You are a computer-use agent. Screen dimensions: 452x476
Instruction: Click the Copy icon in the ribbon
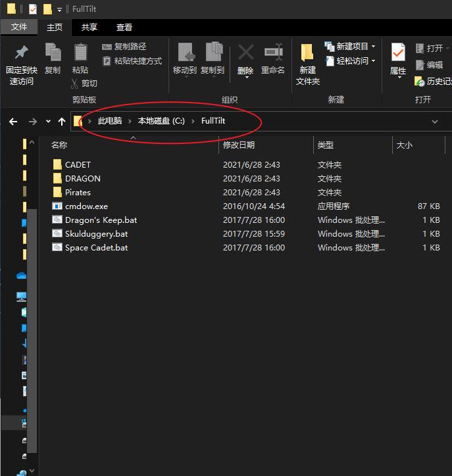[53, 52]
